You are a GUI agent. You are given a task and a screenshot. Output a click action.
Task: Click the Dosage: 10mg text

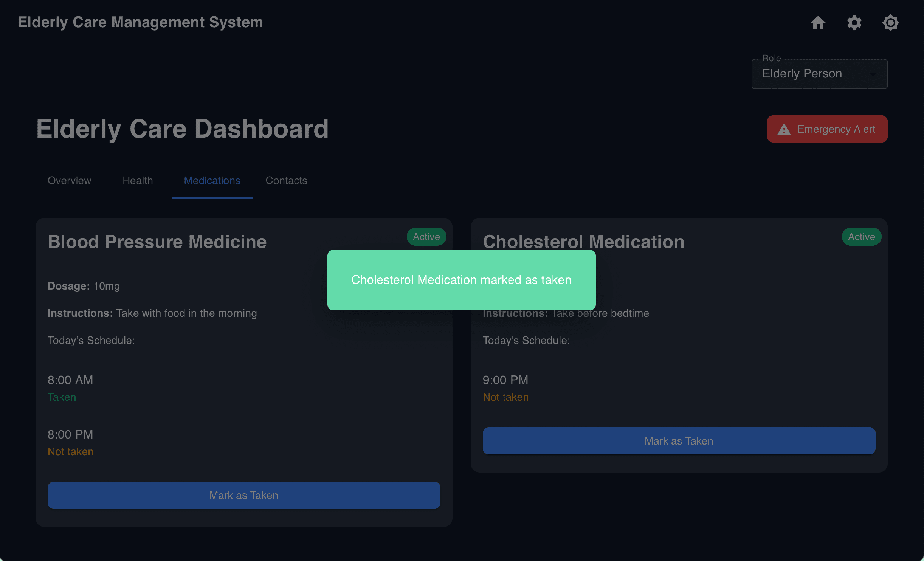pyautogui.click(x=84, y=286)
